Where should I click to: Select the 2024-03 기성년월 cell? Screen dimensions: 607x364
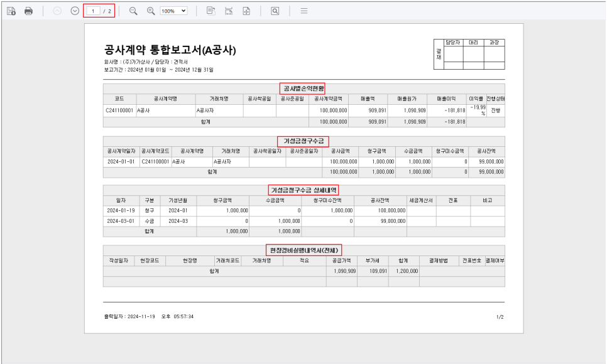coord(178,222)
